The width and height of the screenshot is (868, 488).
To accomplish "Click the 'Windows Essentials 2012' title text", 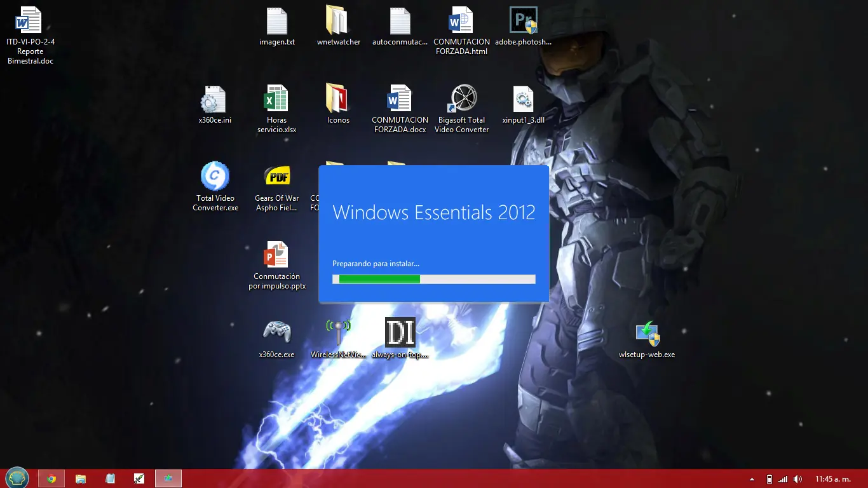I will pos(434,212).
